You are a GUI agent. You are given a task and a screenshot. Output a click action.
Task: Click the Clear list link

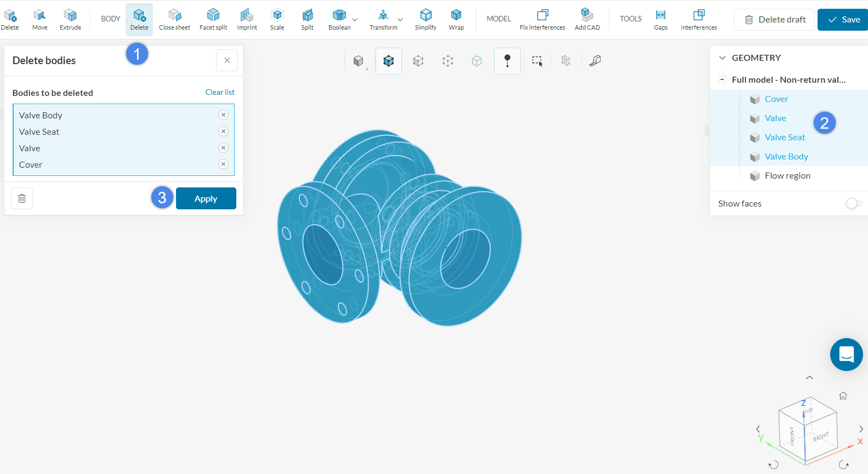(x=219, y=93)
